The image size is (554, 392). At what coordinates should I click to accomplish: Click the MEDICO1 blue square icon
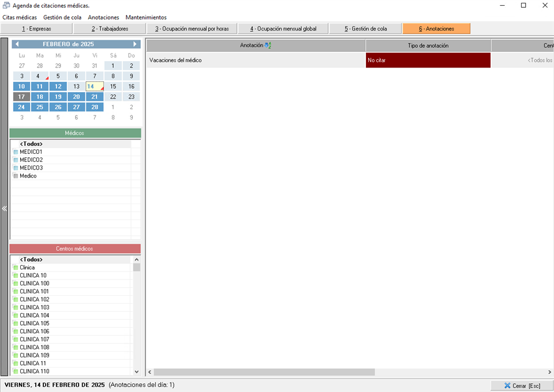(16, 152)
